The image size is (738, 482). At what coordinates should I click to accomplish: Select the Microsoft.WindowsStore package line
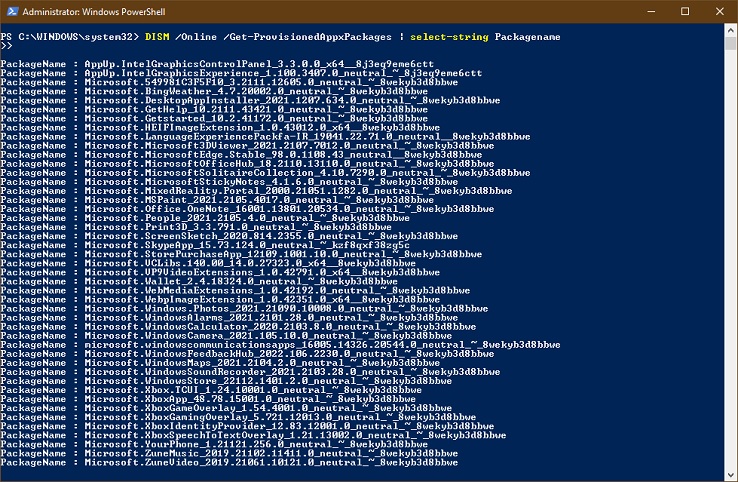[226, 381]
